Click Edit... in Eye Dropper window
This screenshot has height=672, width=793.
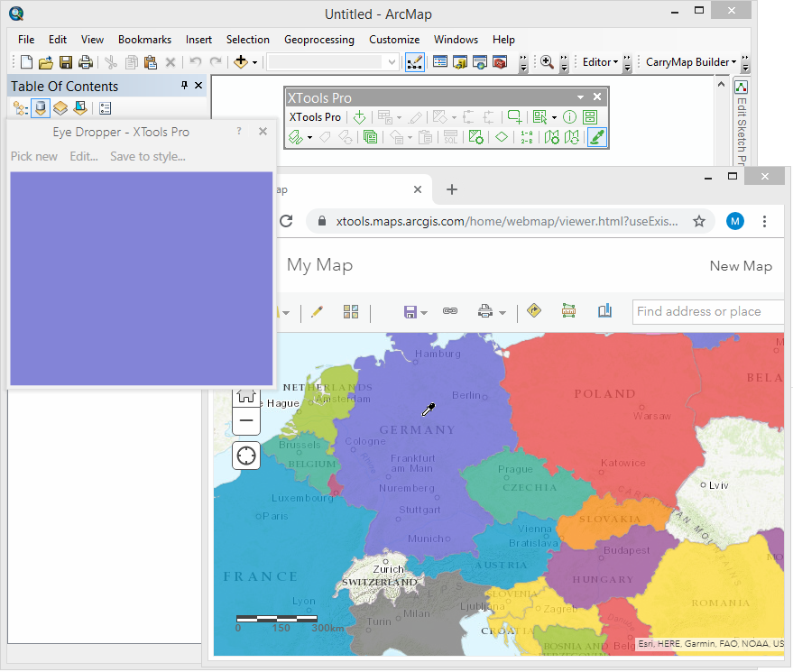(84, 157)
